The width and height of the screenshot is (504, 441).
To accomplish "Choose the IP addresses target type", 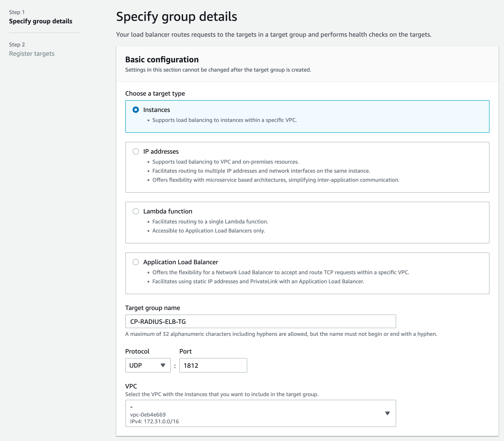I will (x=136, y=152).
